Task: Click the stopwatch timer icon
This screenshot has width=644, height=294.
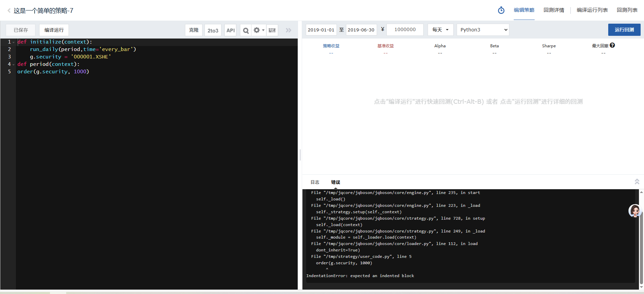Action: (501, 10)
